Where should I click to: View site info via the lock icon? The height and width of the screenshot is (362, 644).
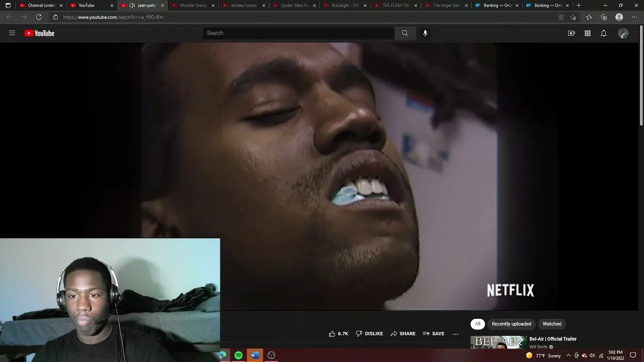tap(55, 17)
